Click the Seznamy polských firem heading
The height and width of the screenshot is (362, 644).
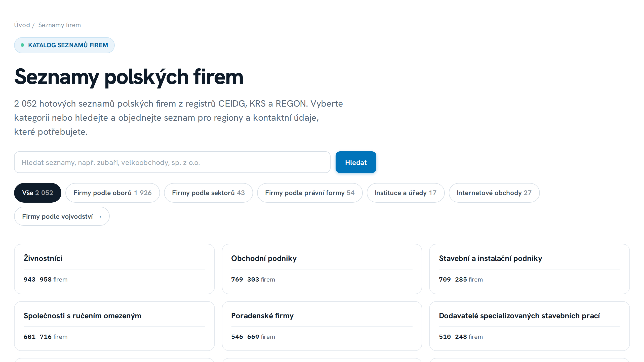coord(129,77)
